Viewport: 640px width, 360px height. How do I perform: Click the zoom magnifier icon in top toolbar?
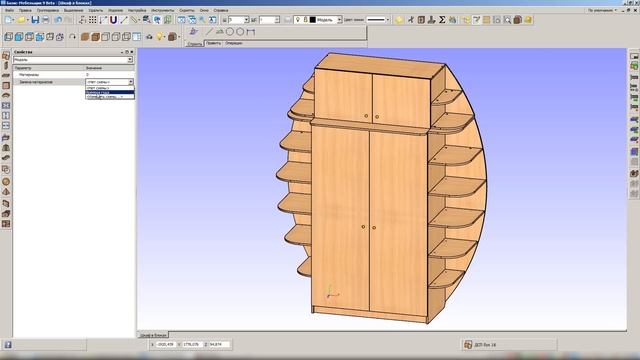(202, 20)
